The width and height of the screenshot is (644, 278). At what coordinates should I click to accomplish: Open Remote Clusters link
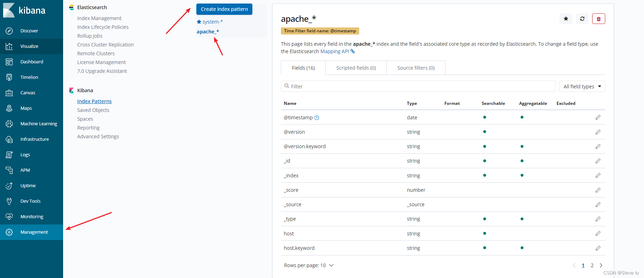(96, 53)
